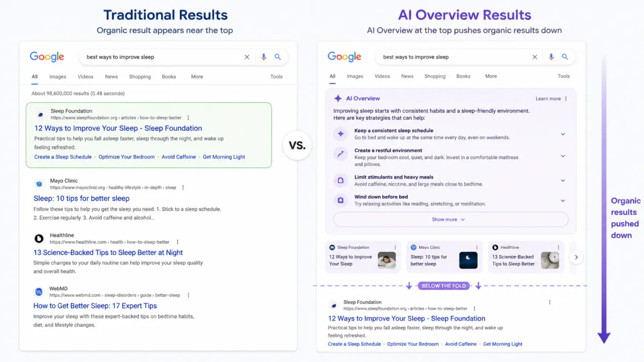Viewport: 644px width, 362px height.
Task: Click Create a Sleep Schedule sitelink in highlighted result
Action: (63, 157)
